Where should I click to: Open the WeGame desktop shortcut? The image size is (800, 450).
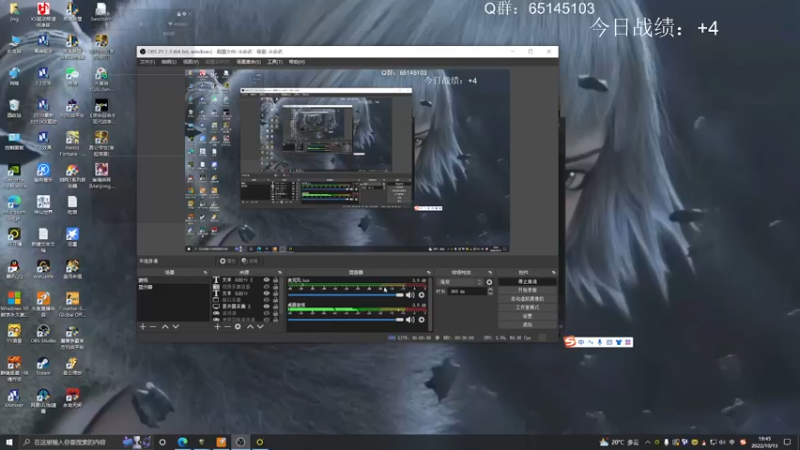[43, 269]
